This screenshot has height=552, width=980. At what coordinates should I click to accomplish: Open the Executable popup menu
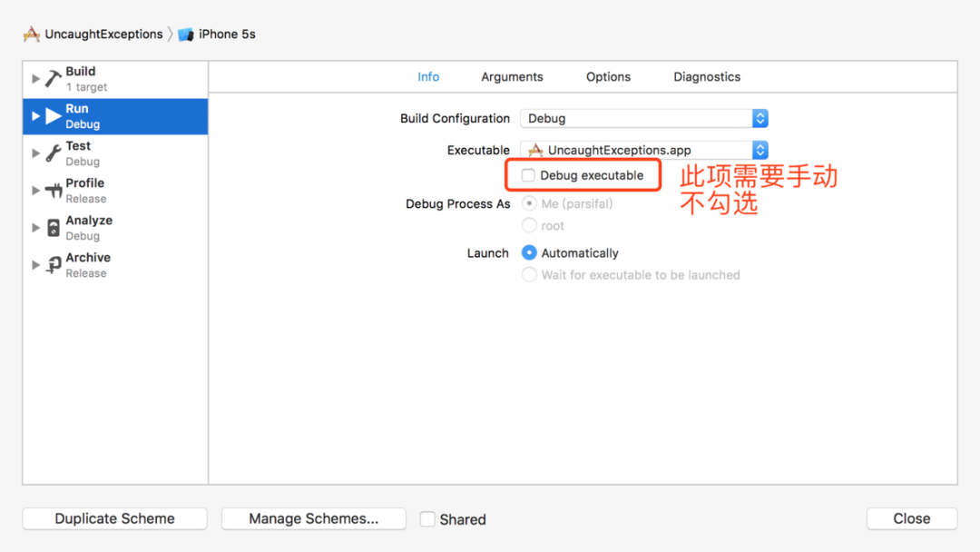[644, 150]
